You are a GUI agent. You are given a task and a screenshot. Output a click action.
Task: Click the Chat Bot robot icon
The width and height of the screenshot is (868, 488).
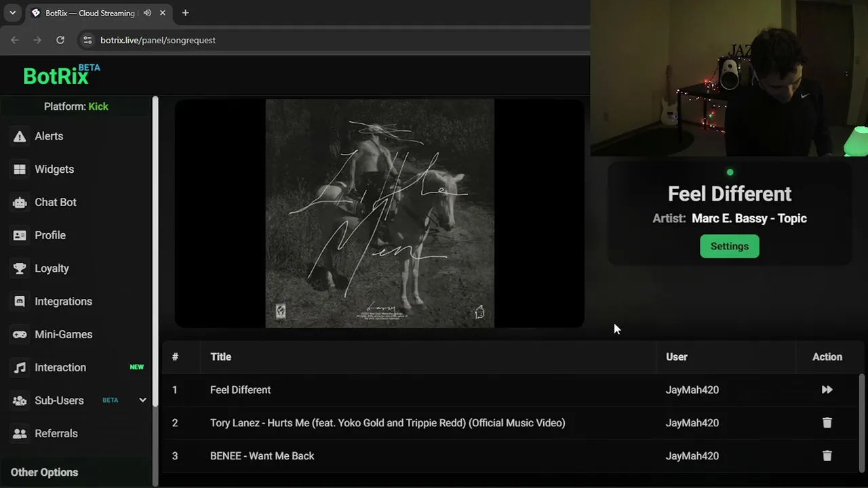pyautogui.click(x=20, y=202)
